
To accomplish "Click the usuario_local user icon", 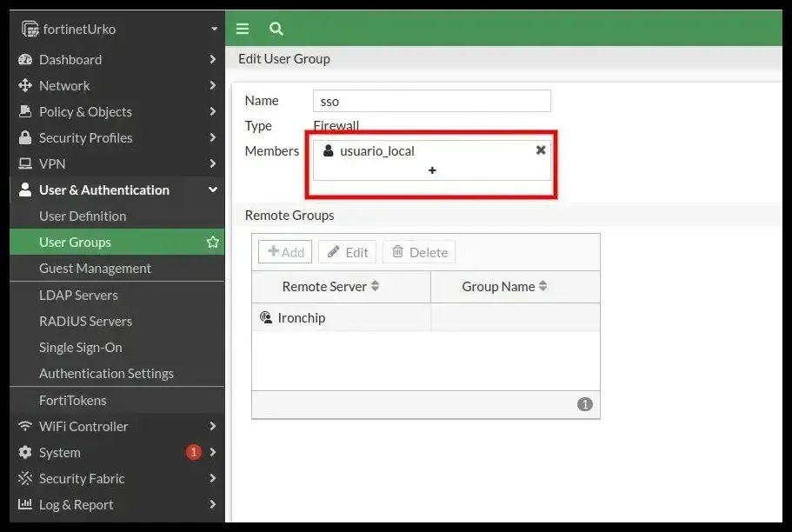I will [x=329, y=150].
